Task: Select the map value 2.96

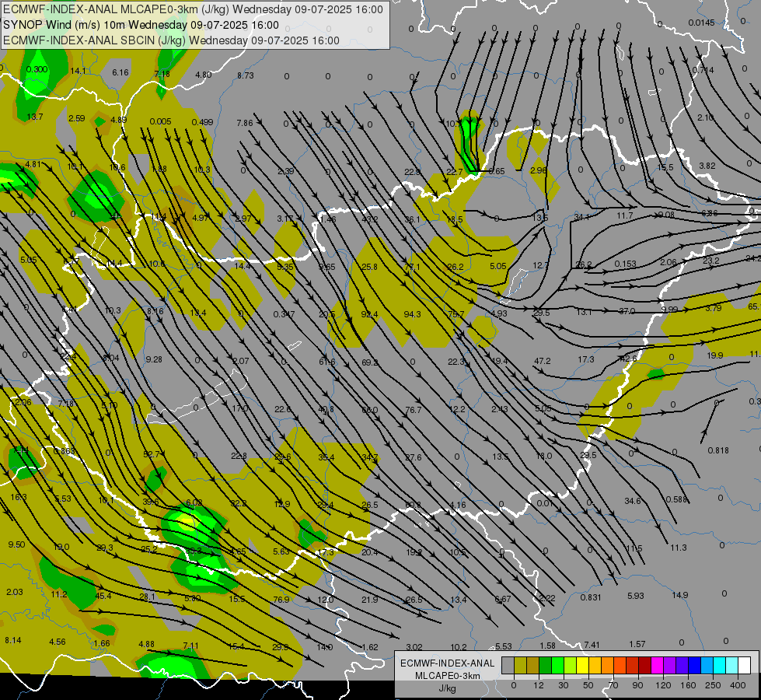Action: (539, 170)
